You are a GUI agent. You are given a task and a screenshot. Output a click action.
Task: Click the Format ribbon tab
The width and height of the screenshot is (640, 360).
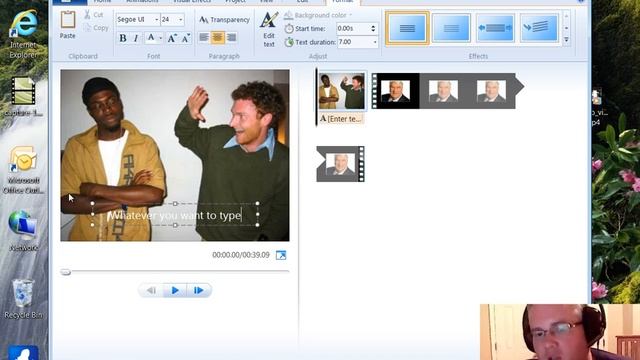[342, 2]
